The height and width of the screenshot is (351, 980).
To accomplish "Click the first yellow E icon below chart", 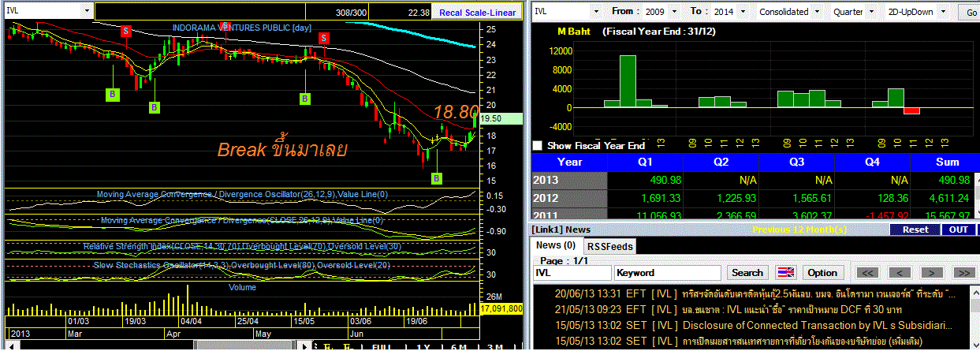I will click(x=326, y=346).
